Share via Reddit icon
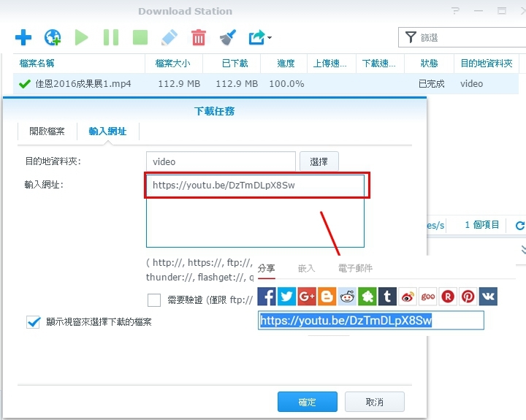Viewport: 526px width, 420px height. tap(347, 297)
